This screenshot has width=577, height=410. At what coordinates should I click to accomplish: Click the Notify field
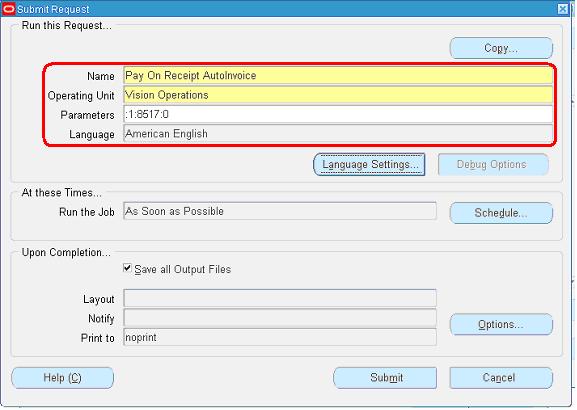click(x=280, y=318)
